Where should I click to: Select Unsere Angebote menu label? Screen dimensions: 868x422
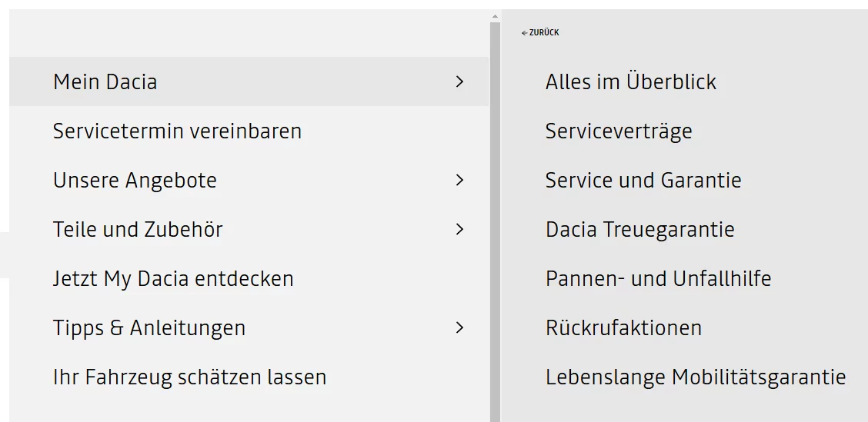point(135,181)
